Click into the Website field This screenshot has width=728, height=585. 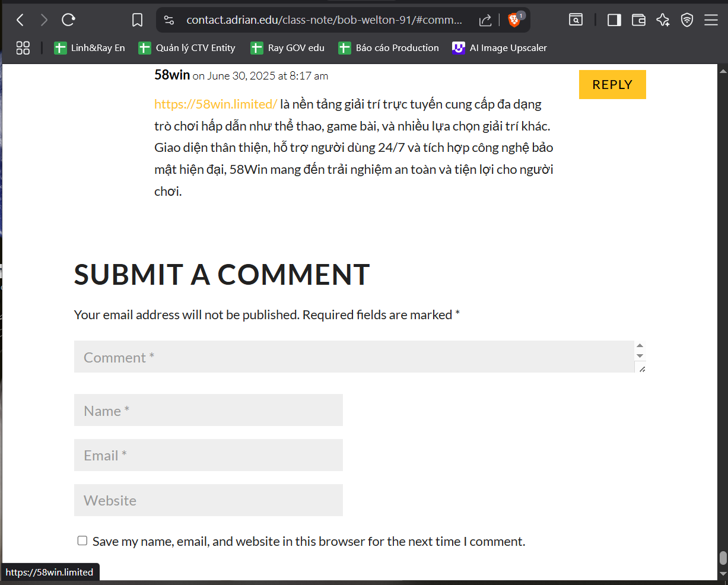(208, 500)
